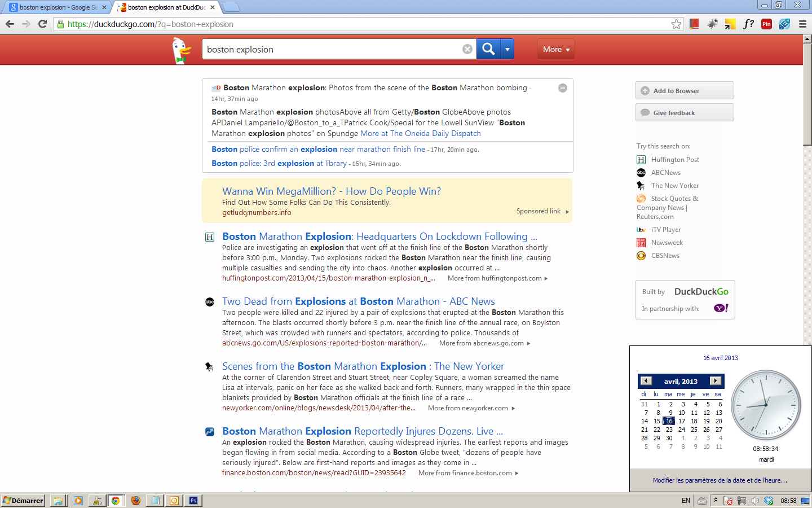Show More from finance.boston.com results
Image resolution: width=812 pixels, height=508 pixels.
click(469, 473)
